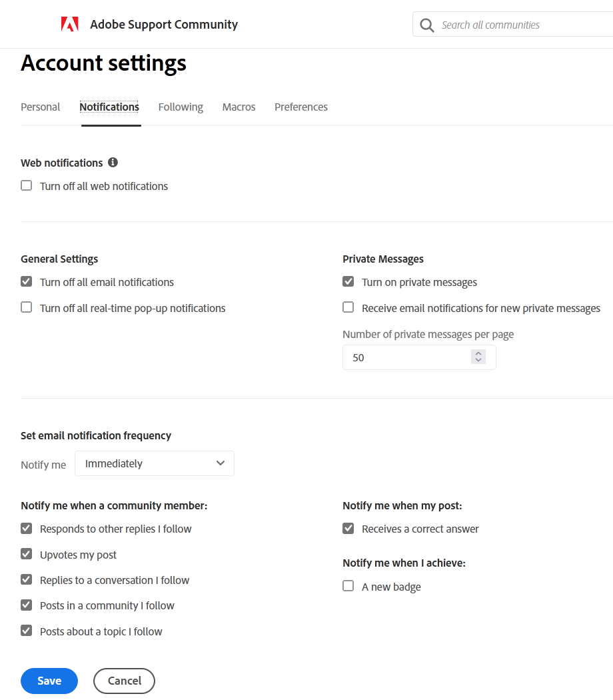The height and width of the screenshot is (700, 613).
Task: Check Turn off all real-time pop-up notifications
Action: 27,307
